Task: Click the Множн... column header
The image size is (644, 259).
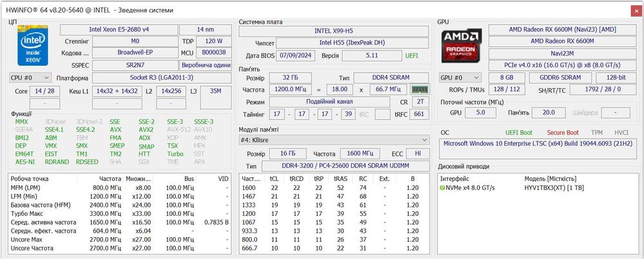Action: [138, 179]
